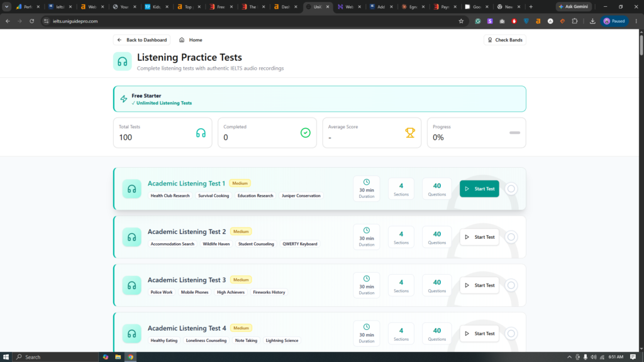Open the Chrome three-dot menu
644x362 pixels.
(x=636, y=21)
